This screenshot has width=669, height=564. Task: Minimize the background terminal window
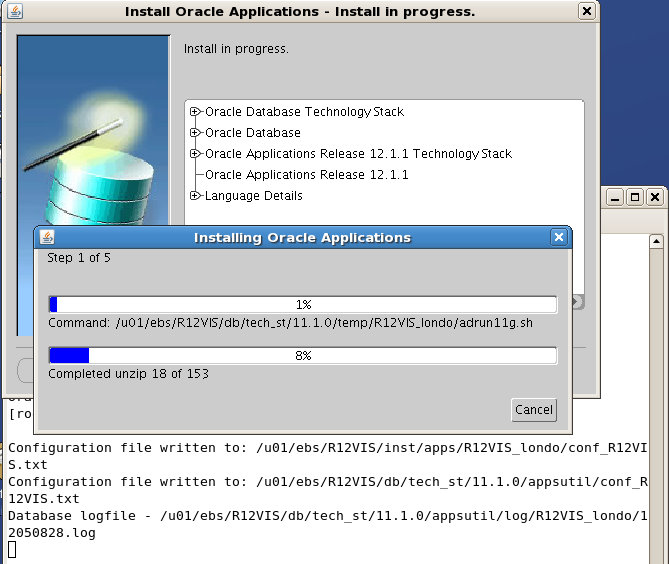click(615, 198)
